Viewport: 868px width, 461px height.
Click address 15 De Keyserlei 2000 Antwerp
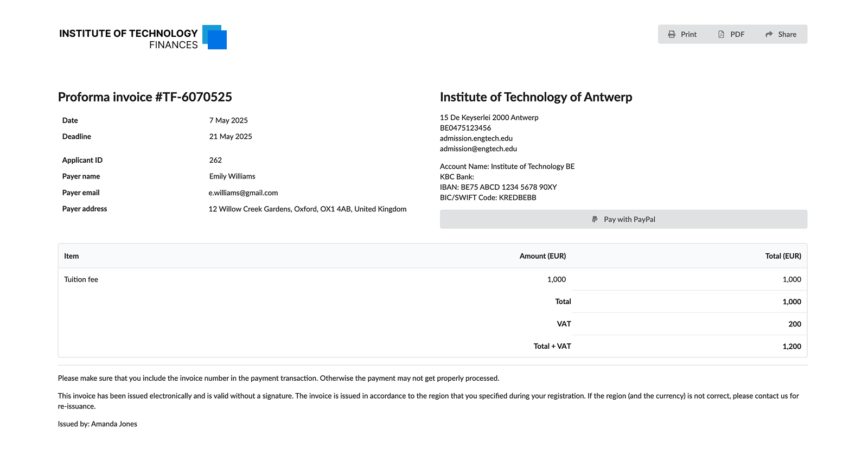[x=489, y=118]
